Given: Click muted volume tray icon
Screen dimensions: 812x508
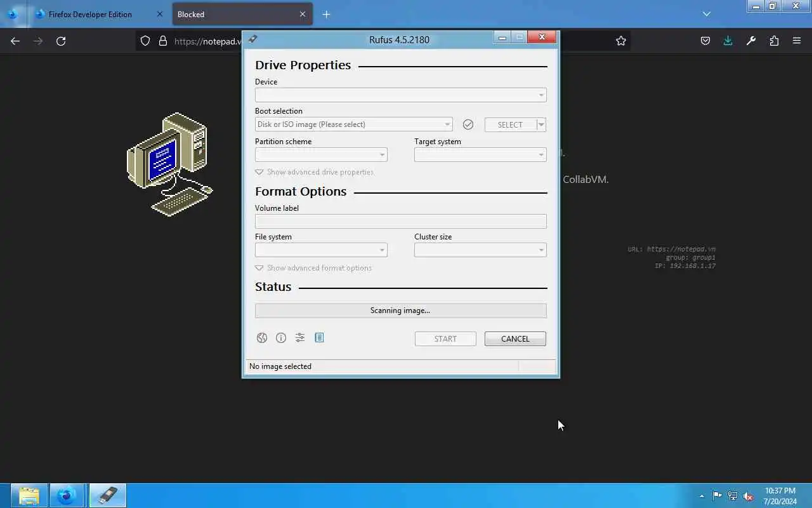Looking at the screenshot, I should pyautogui.click(x=749, y=496).
